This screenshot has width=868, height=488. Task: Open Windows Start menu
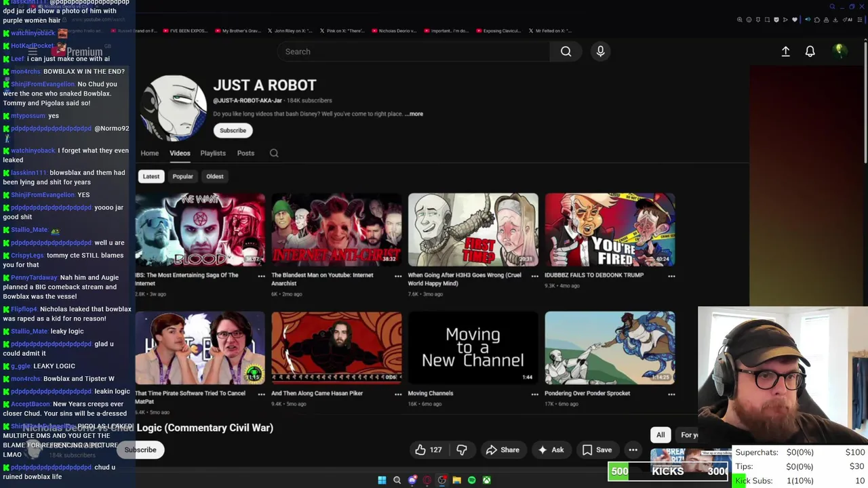click(x=382, y=480)
